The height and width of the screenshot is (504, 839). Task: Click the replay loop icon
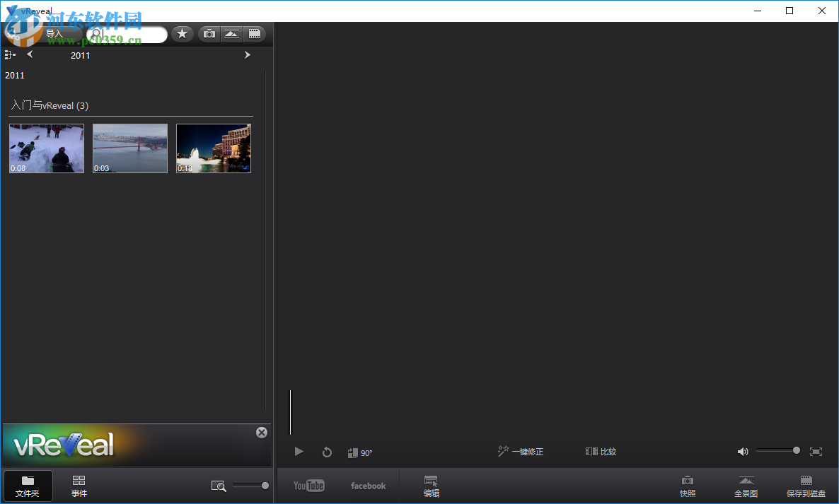click(x=327, y=452)
